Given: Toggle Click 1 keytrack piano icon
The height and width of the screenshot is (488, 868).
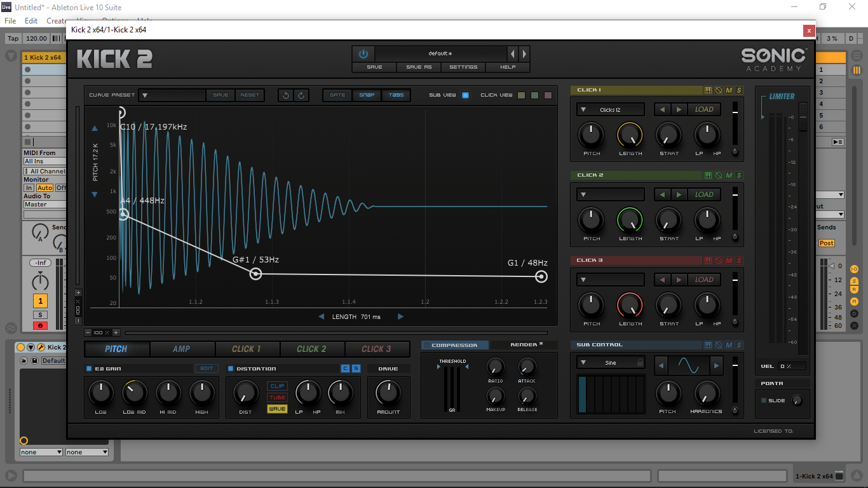Looking at the screenshot, I should tap(708, 90).
